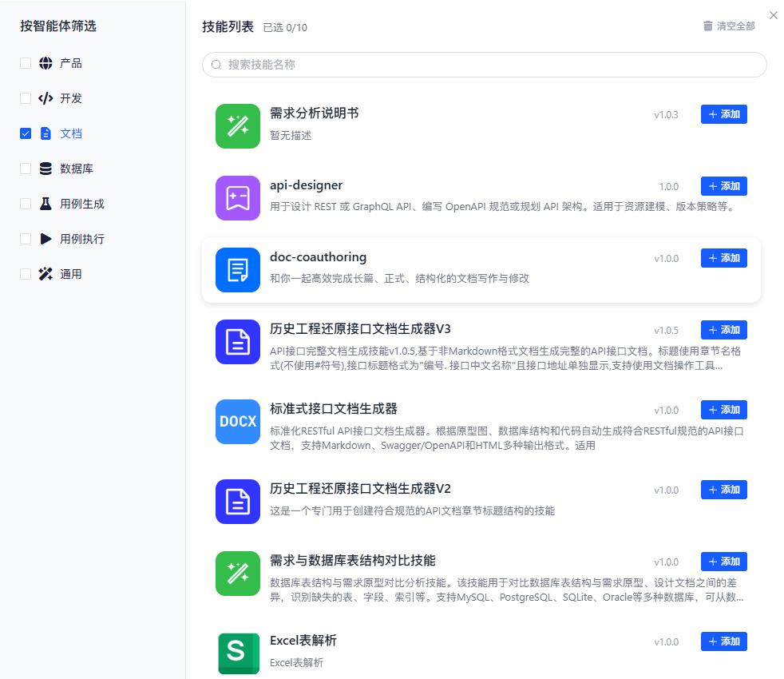Screen dimensions: 784x679
Task: Select the 文档 filter label
Action: pos(70,133)
